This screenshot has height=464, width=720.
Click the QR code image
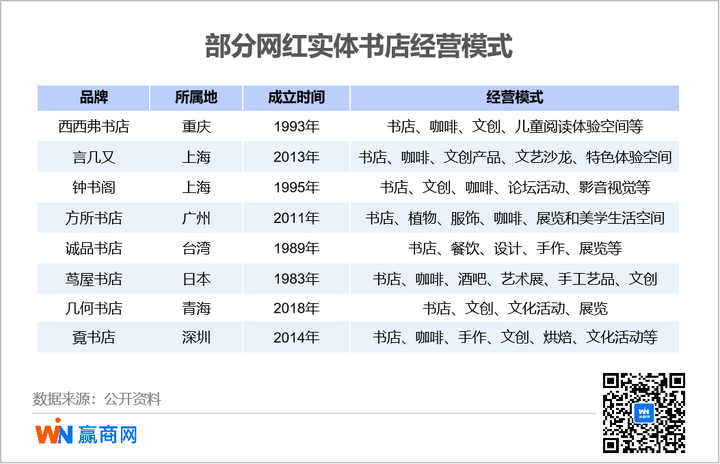(x=643, y=413)
